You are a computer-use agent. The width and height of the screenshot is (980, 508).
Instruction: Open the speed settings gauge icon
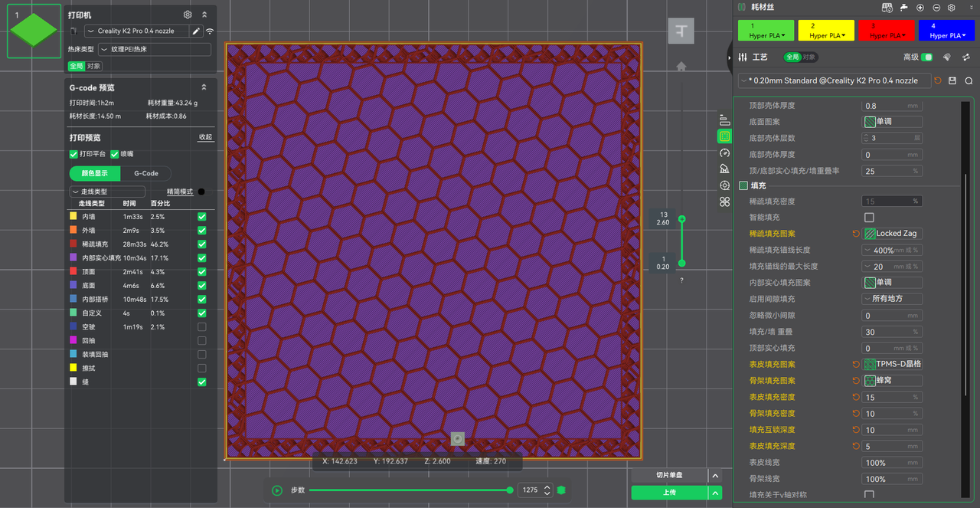(x=724, y=152)
